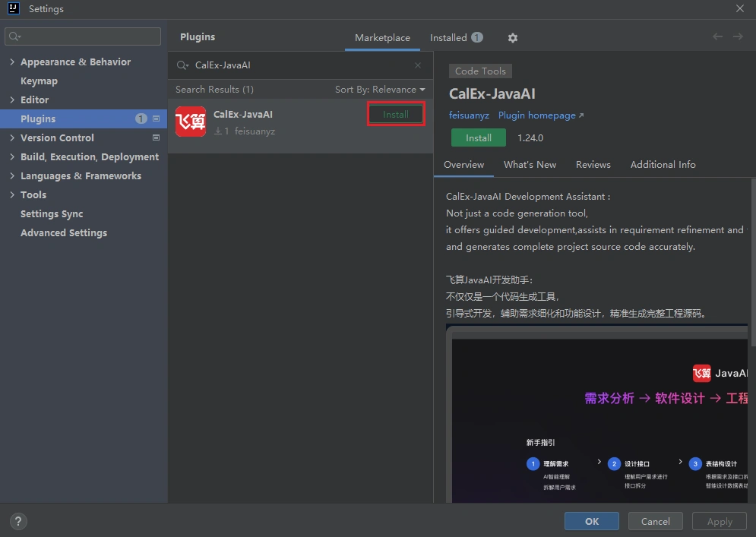Open the What's New tab
This screenshot has width=756, height=537.
[x=530, y=165]
